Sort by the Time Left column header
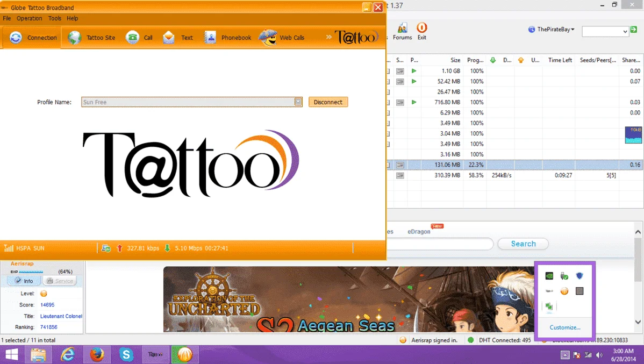 click(x=560, y=60)
